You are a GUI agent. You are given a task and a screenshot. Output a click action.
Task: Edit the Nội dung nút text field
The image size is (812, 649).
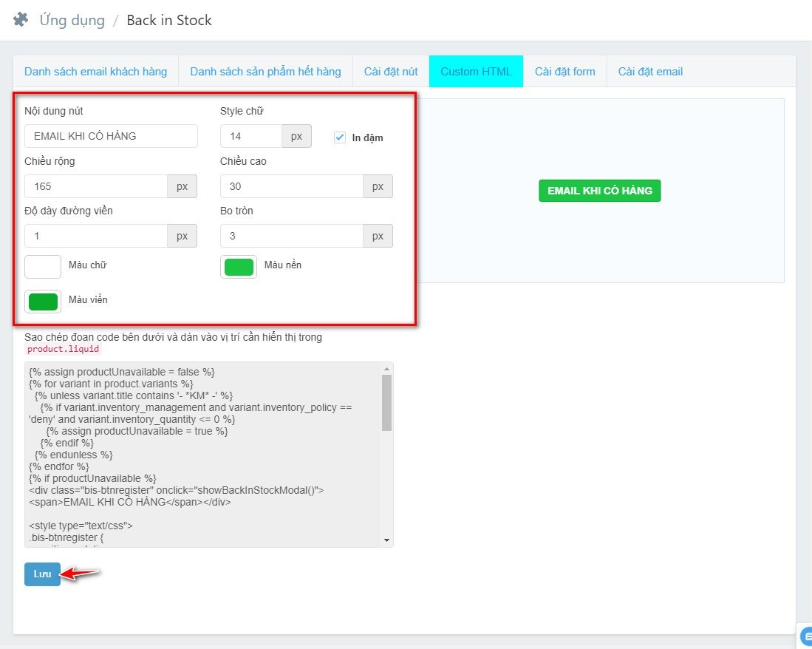pos(111,136)
